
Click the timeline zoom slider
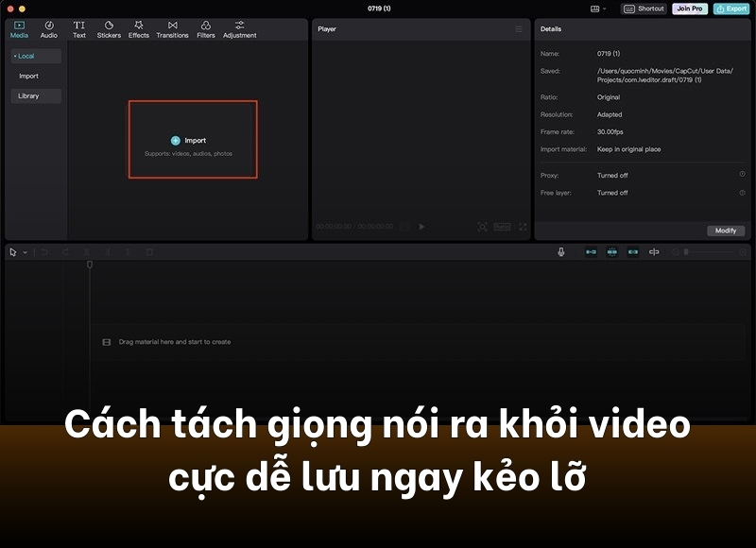pos(709,252)
